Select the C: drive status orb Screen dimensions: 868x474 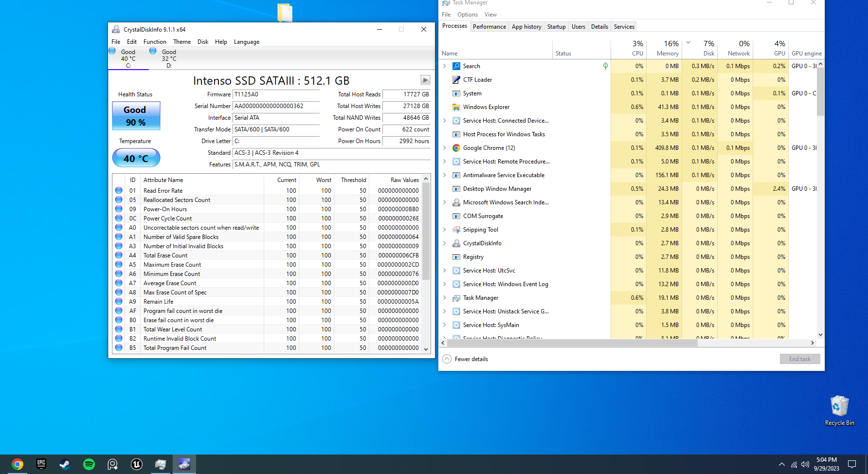[112, 51]
